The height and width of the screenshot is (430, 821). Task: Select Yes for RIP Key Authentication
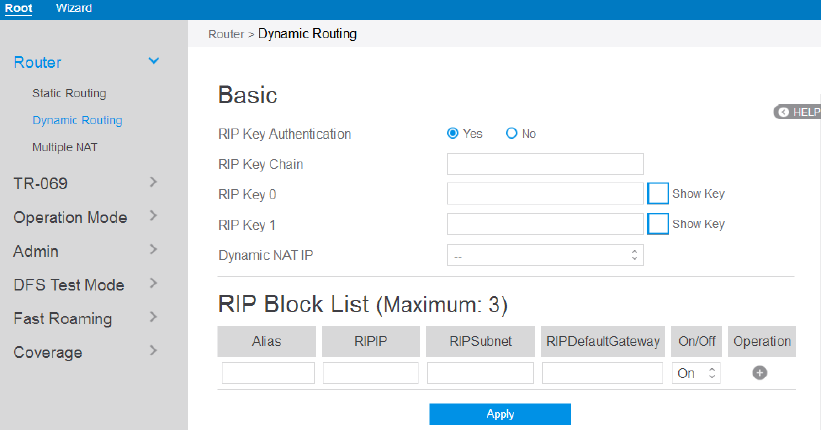coord(453,133)
